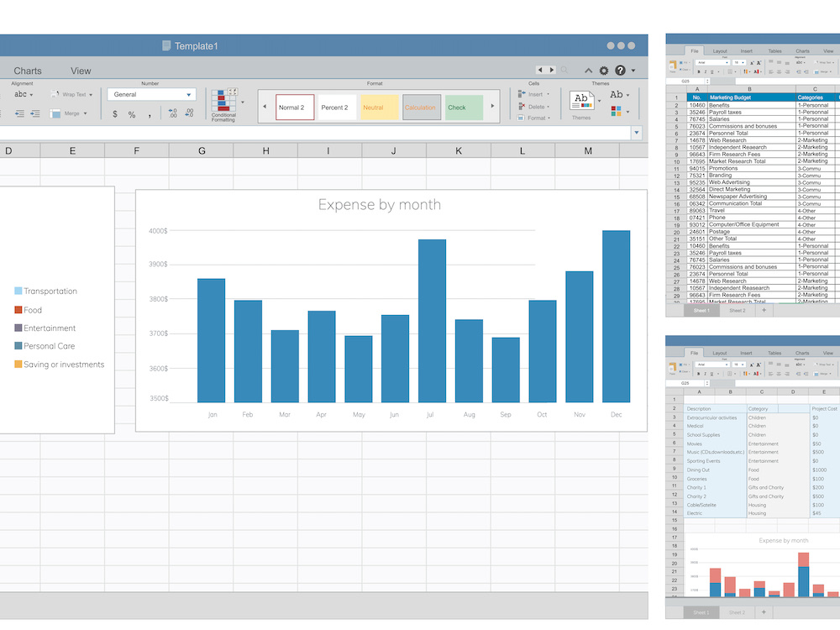Add new sheet in top-right window
The height and width of the screenshot is (630, 840).
tap(764, 310)
